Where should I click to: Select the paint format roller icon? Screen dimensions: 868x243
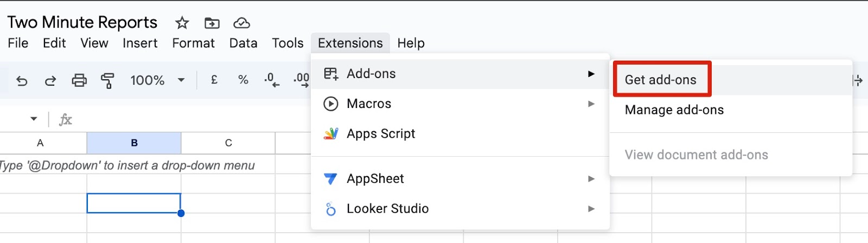pyautogui.click(x=107, y=81)
